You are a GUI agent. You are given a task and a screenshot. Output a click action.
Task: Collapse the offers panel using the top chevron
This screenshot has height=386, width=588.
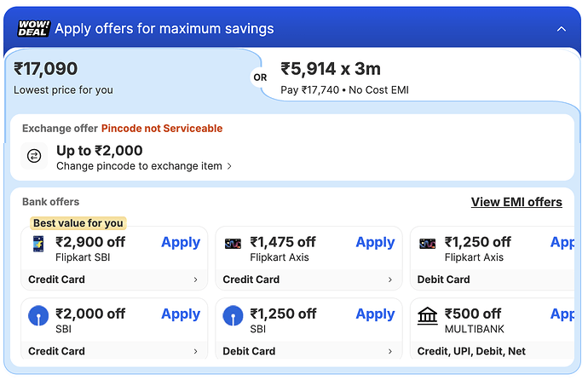click(x=561, y=29)
